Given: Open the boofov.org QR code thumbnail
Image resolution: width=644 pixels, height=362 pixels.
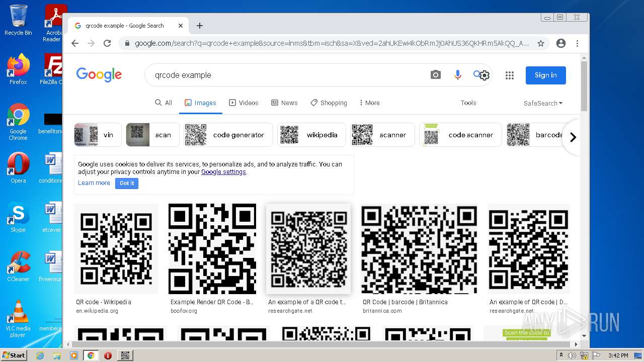Looking at the screenshot, I should point(212,248).
